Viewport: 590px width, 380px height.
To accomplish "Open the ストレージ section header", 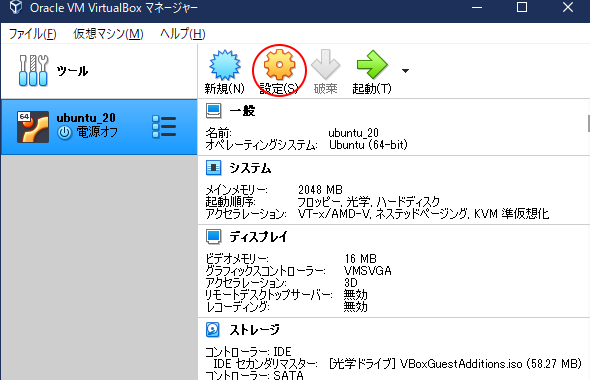I will click(x=255, y=330).
